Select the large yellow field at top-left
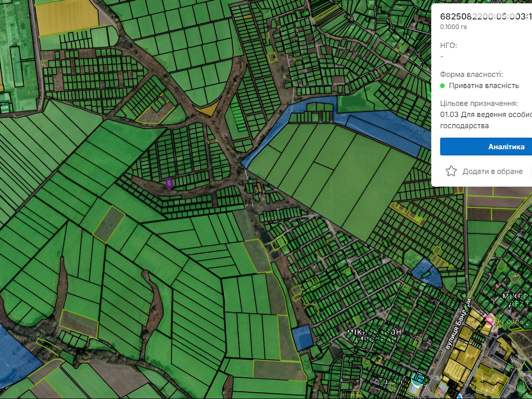 pos(66,17)
